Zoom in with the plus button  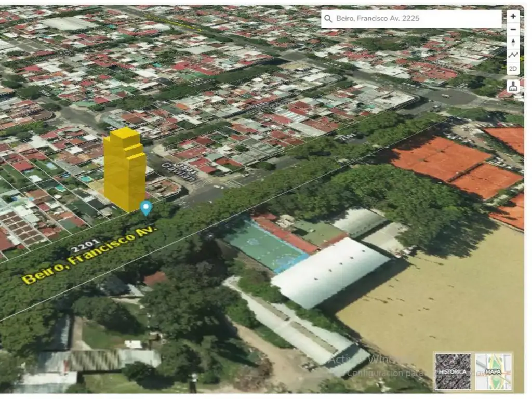513,16
